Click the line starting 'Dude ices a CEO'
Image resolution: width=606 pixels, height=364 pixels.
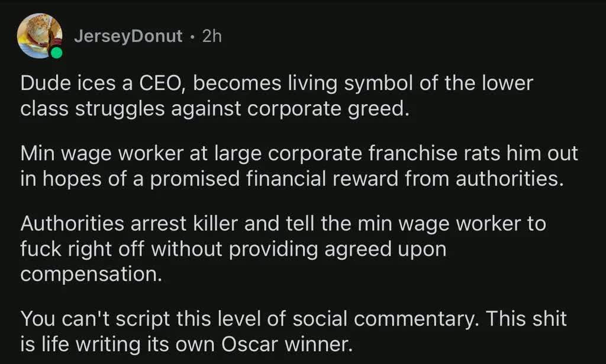click(x=276, y=84)
